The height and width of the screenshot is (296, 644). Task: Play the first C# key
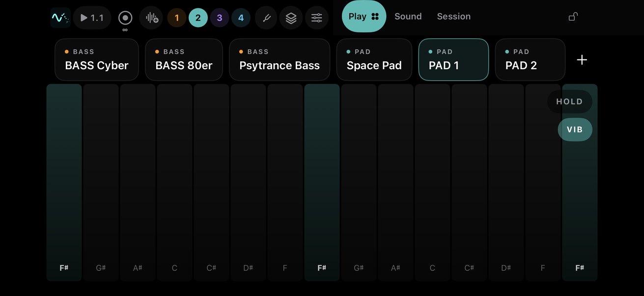click(x=211, y=182)
